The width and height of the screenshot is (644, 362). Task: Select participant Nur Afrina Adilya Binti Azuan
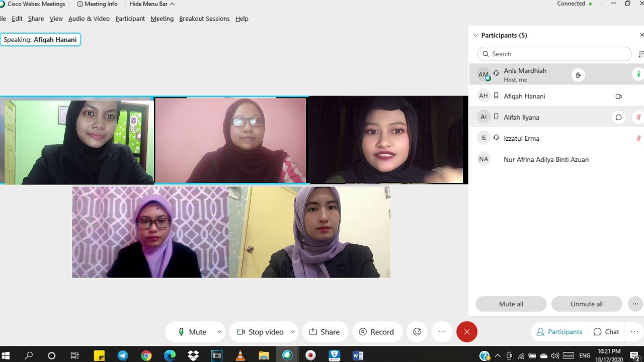pyautogui.click(x=556, y=159)
